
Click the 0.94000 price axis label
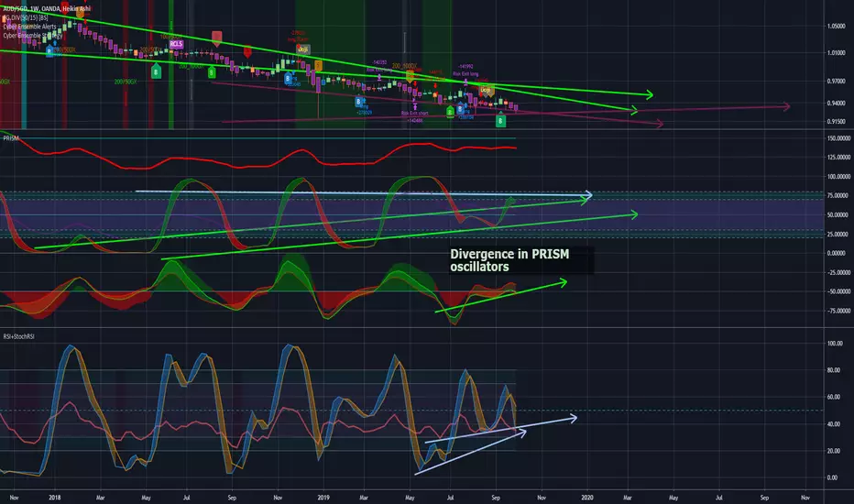[x=836, y=103]
